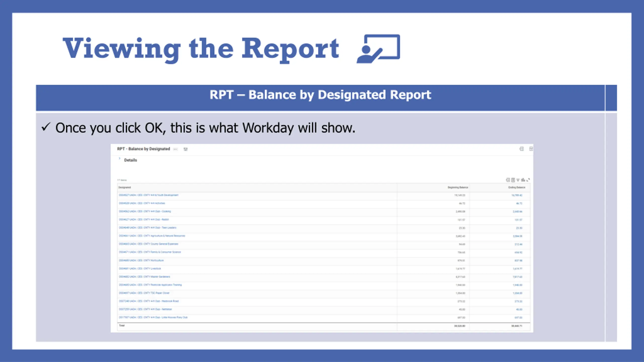The height and width of the screenshot is (362, 644).
Task: Click the Details section label
Action: coord(131,160)
